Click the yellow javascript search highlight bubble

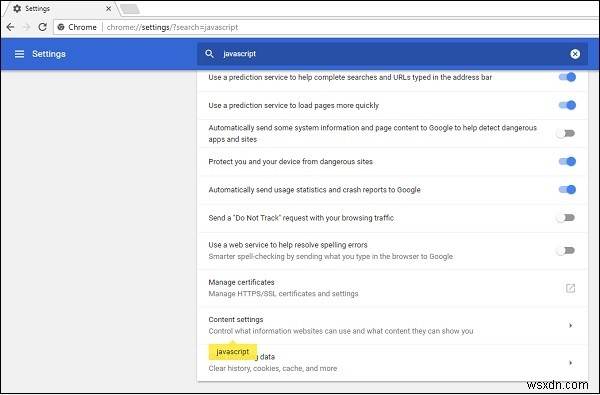[233, 351]
